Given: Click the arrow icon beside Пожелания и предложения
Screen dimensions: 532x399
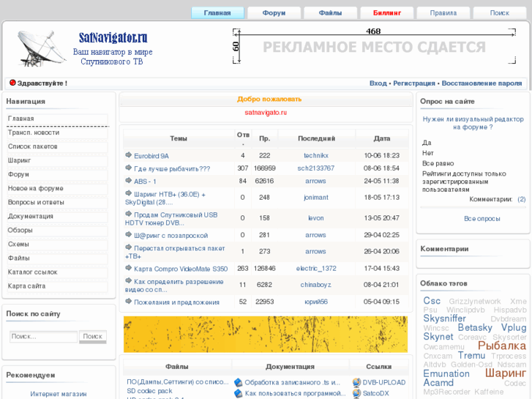Looking at the screenshot, I should coord(128,301).
